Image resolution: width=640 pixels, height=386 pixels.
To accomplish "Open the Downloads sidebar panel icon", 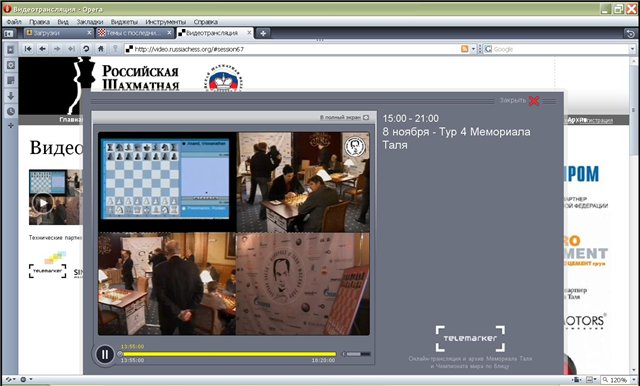I will [11, 96].
